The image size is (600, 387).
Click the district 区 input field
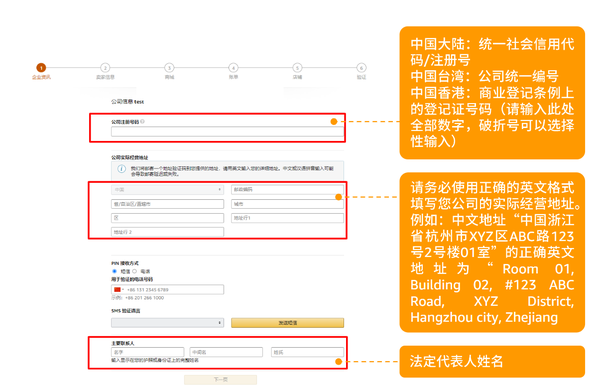[167, 218]
